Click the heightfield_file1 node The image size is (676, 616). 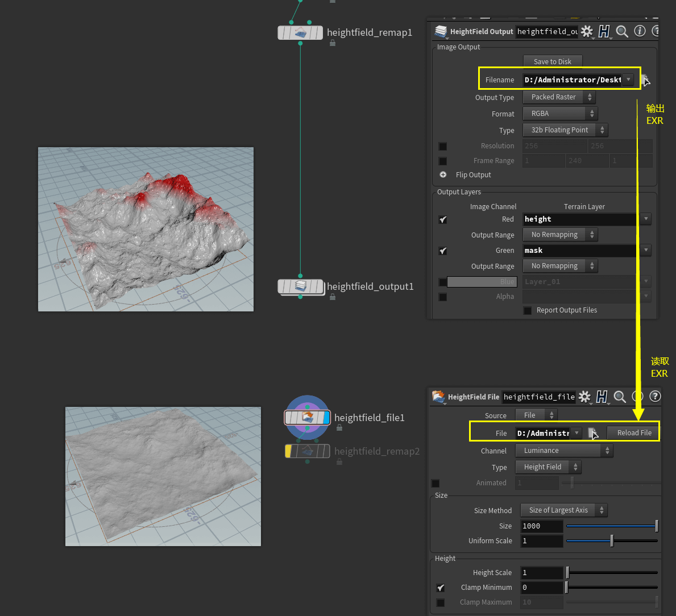pyautogui.click(x=307, y=418)
